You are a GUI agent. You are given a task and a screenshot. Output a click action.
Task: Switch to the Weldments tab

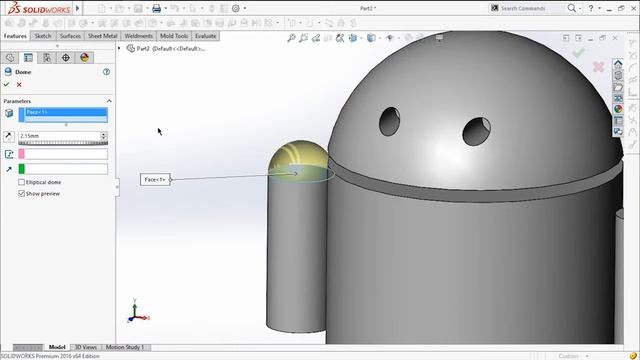138,36
